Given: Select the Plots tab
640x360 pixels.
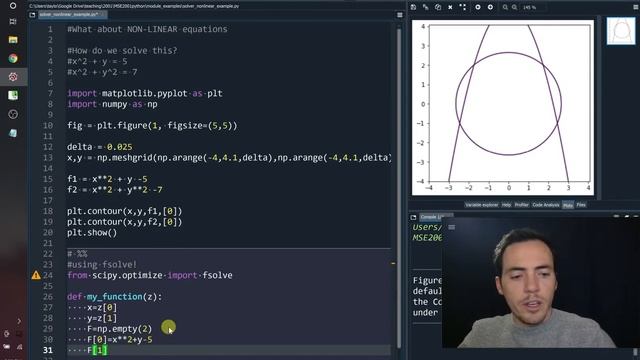Looking at the screenshot, I should pos(568,205).
